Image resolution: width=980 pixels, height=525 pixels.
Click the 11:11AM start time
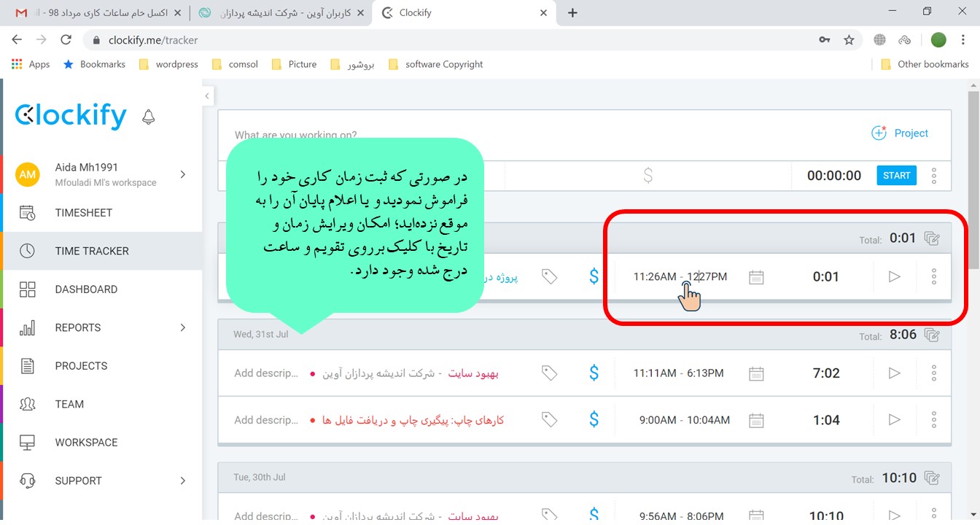655,373
